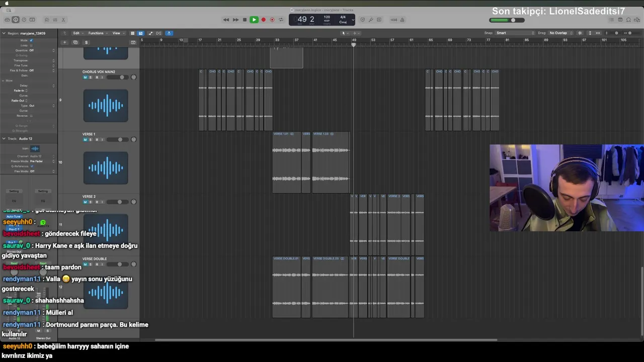Screen dimensions: 644x362
Task: Mute the CHORUS VOX MAIN2 track
Action: [x=85, y=77]
